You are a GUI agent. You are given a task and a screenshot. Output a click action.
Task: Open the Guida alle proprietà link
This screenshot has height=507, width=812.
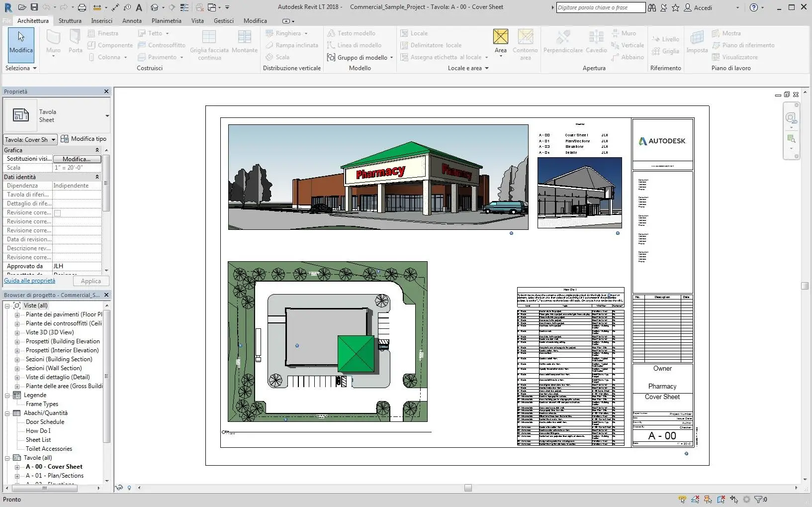[30, 281]
